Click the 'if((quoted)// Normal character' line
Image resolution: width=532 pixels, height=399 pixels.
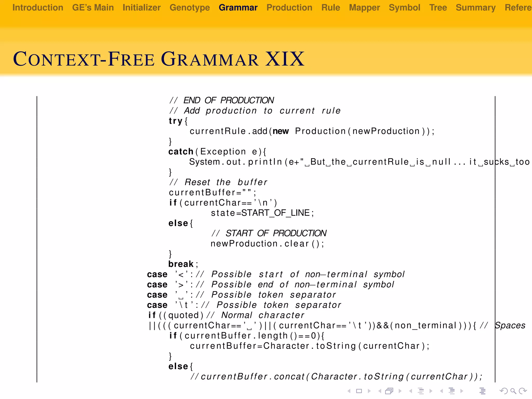(226, 315)
